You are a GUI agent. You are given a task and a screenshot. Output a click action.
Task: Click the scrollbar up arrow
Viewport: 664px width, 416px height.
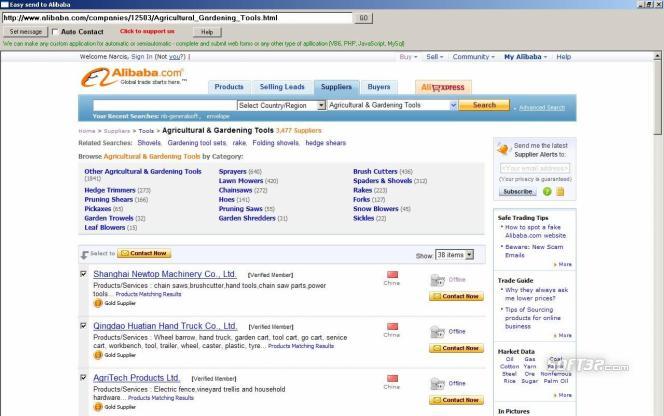(x=658, y=56)
